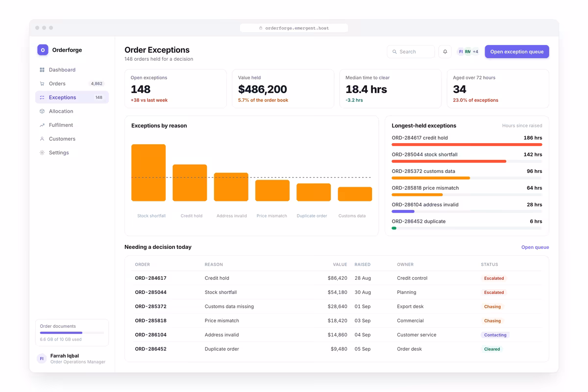Click the Settings gear icon
This screenshot has width=588, height=392.
tap(42, 153)
